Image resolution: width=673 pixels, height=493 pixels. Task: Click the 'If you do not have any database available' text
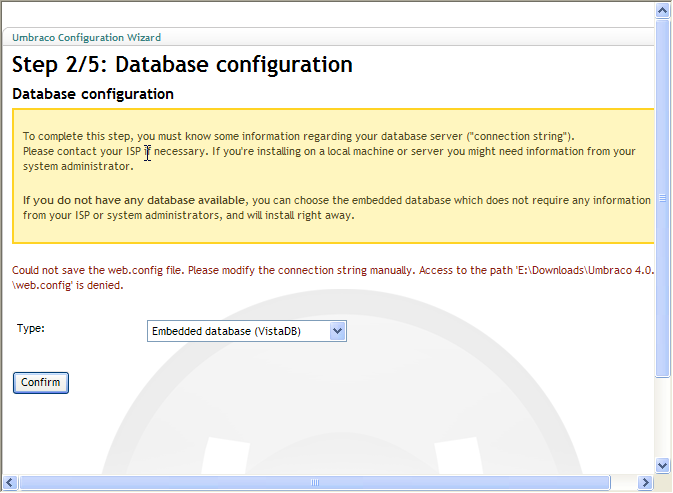tap(134, 200)
